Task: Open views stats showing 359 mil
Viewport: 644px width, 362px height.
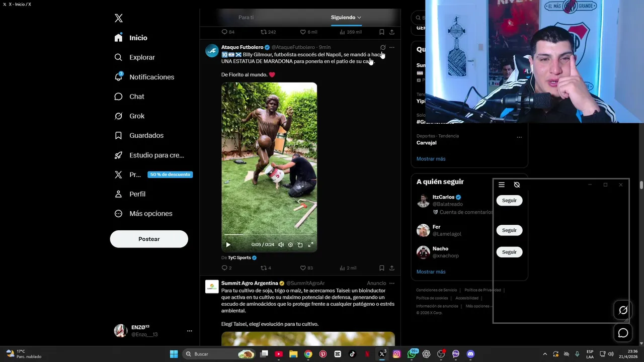Action: (x=350, y=32)
